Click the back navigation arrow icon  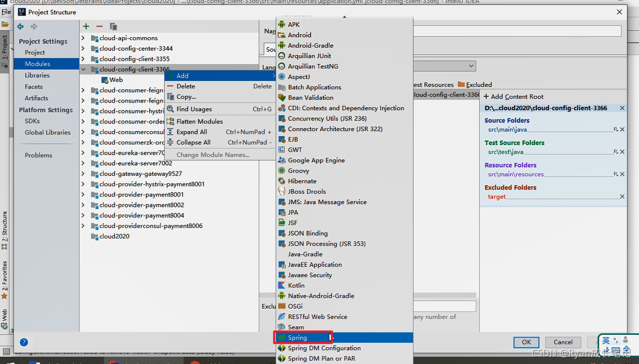point(21,26)
